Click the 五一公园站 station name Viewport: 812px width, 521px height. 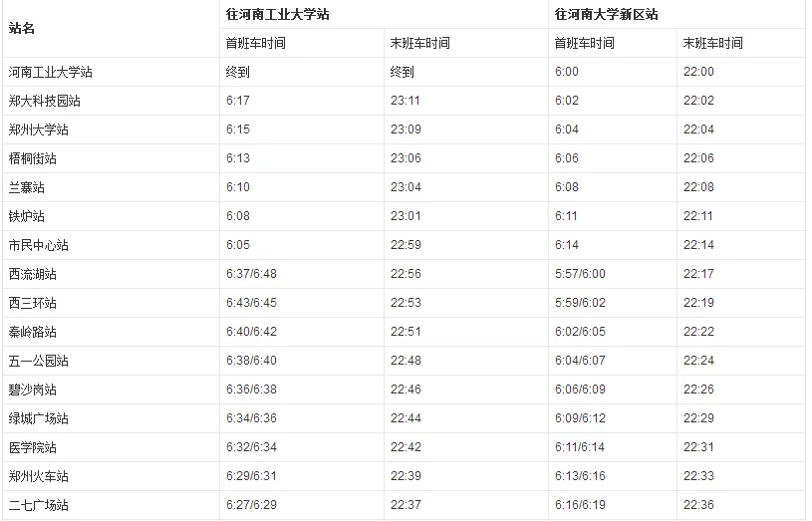[39, 361]
